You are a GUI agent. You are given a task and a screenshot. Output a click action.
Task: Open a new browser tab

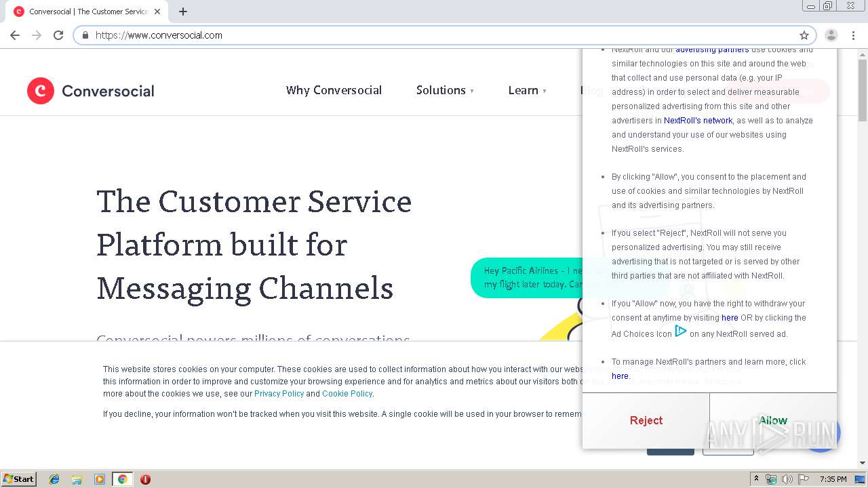coord(183,12)
